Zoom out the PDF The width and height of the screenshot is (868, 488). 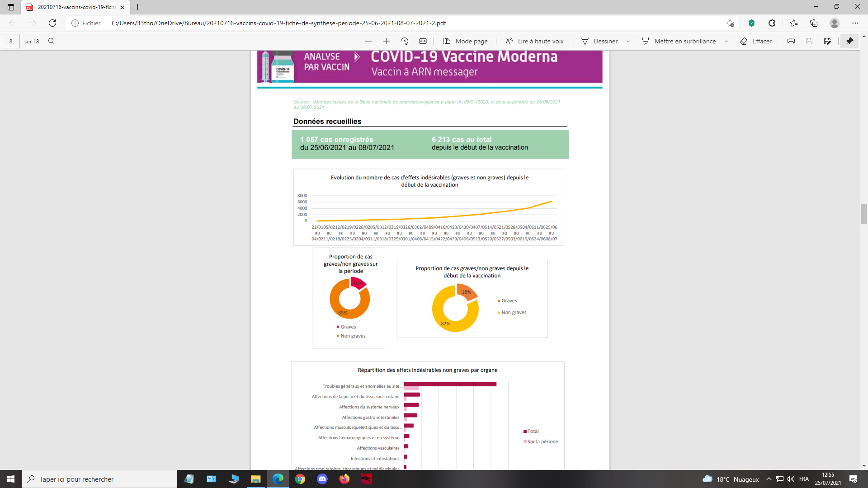click(x=368, y=41)
